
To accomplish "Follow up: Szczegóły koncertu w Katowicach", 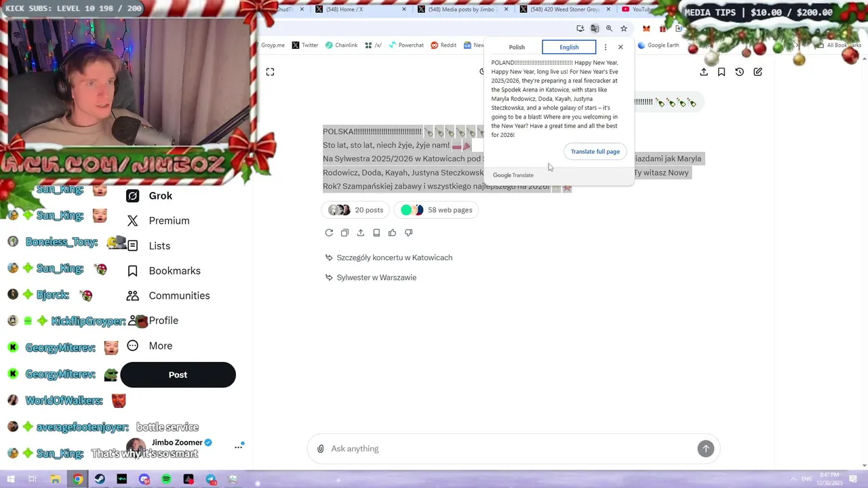I will click(x=389, y=258).
